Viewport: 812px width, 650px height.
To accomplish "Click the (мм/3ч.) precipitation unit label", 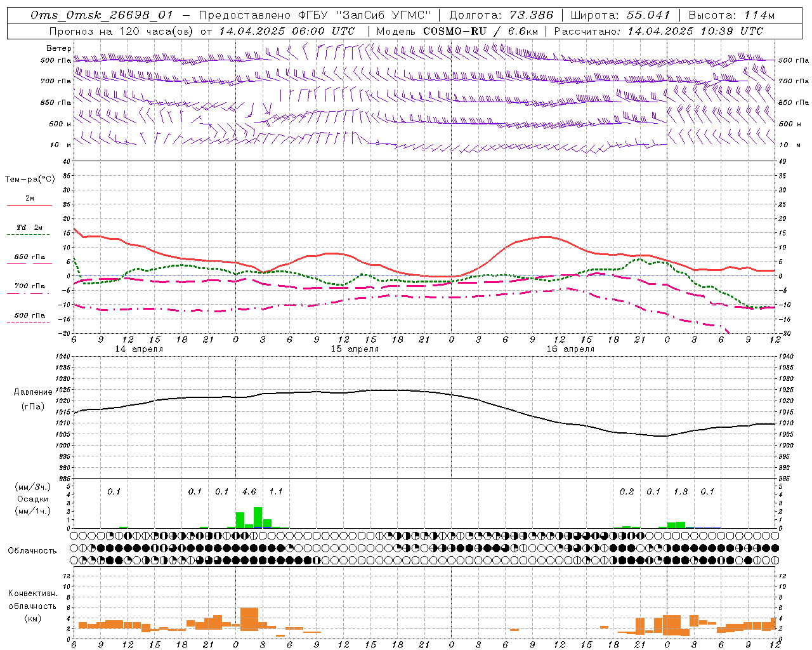I will pyautogui.click(x=33, y=487).
